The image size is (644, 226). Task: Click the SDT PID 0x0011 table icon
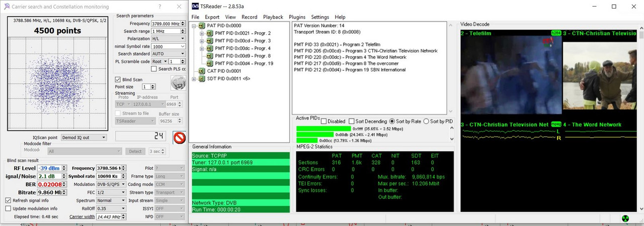tap(201, 79)
